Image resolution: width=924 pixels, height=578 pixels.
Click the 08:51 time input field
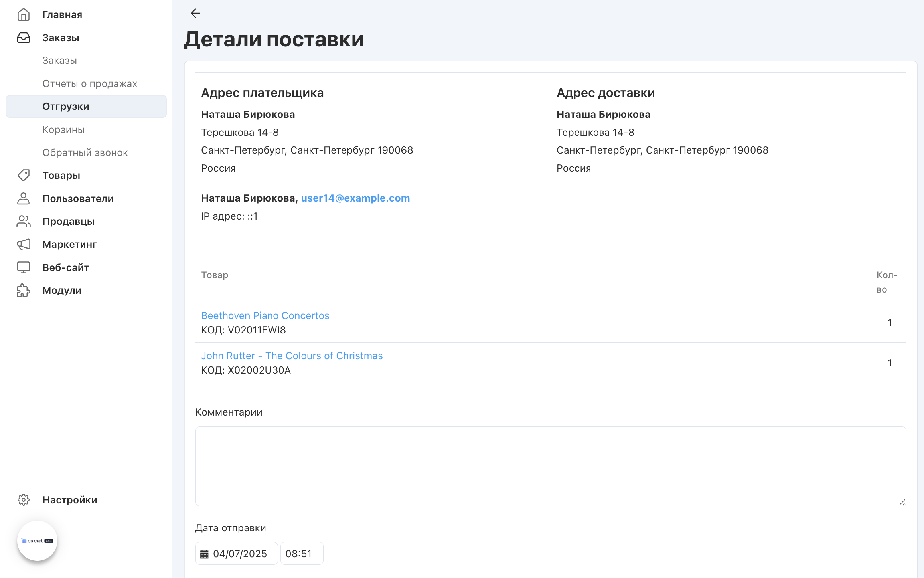(x=302, y=554)
